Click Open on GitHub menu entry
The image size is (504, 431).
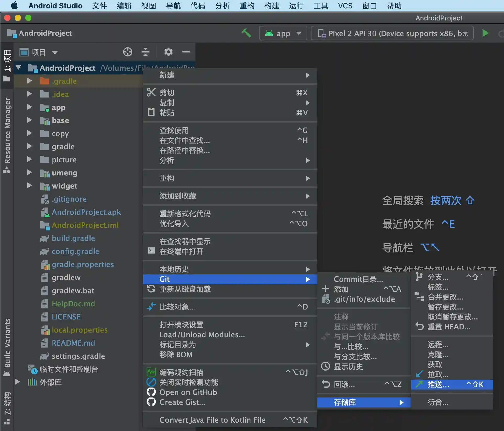(188, 392)
